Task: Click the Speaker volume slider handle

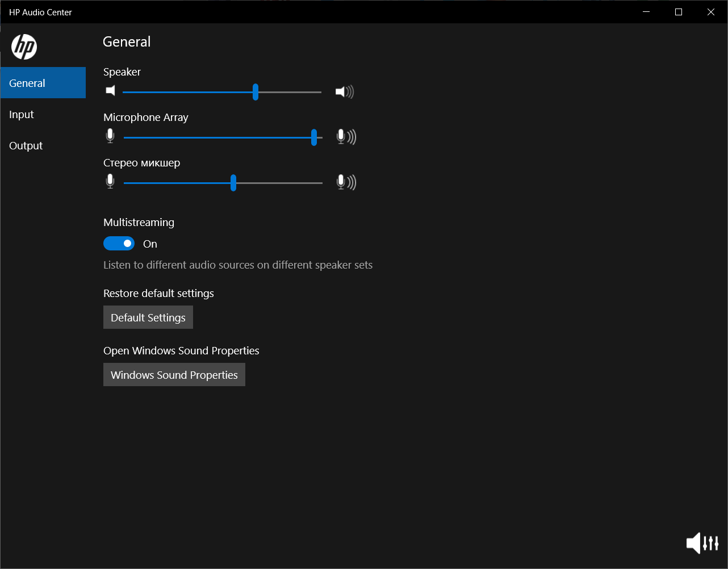Action: [256, 91]
